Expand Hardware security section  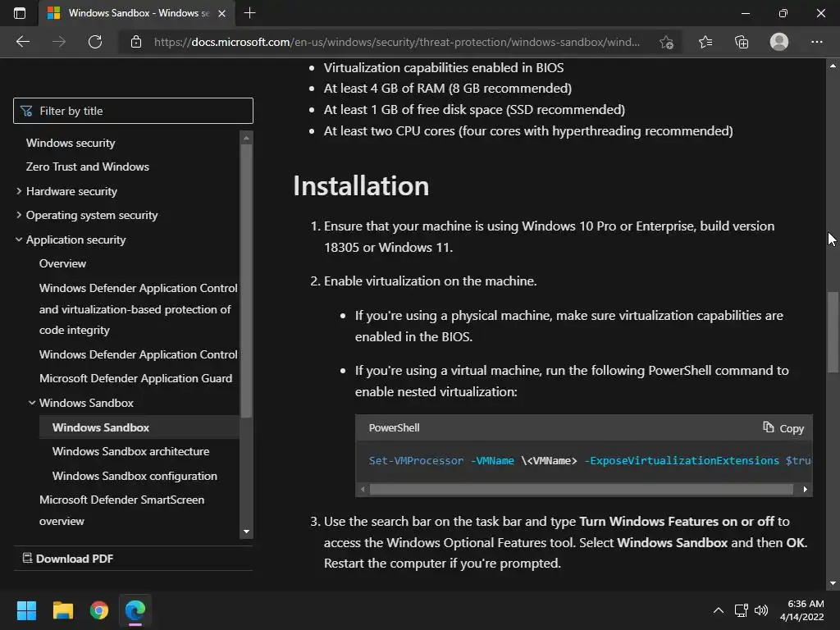[x=19, y=191]
